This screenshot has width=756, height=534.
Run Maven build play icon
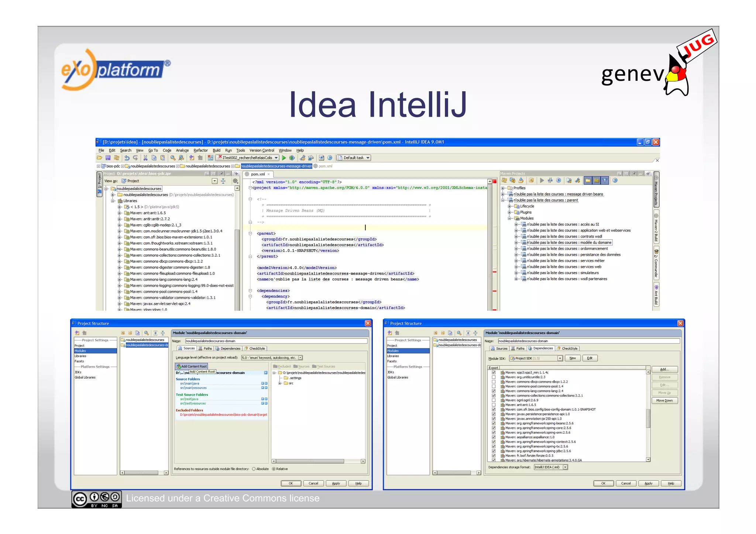pos(542,180)
